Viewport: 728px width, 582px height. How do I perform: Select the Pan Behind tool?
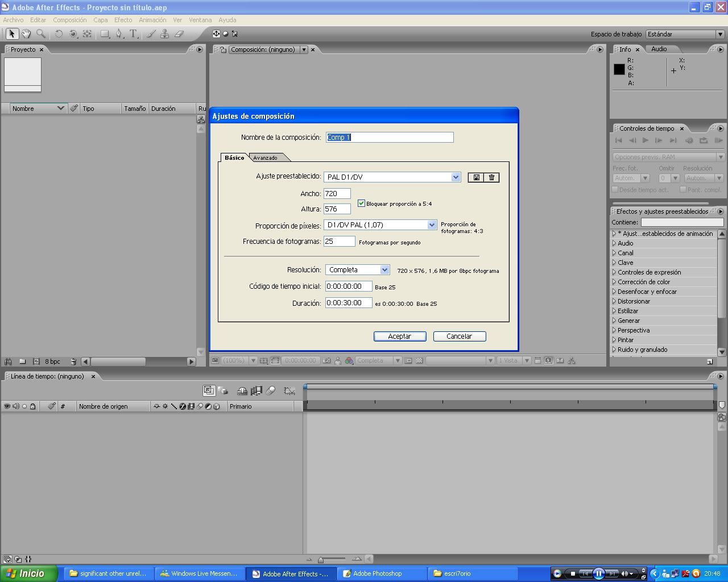[87, 34]
